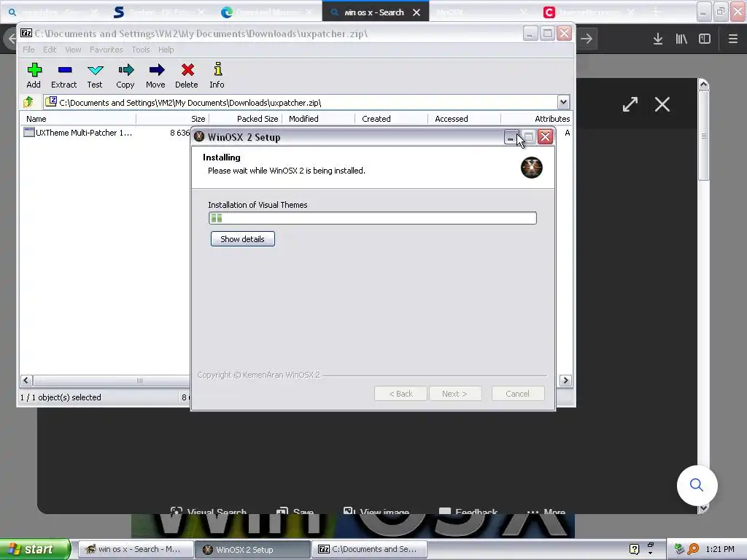Sort by Modified column header
Image resolution: width=747 pixels, height=560 pixels.
point(318,119)
